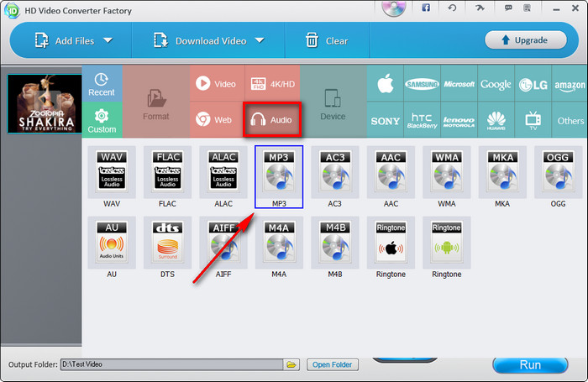Open the 4K/HD format tab
Image resolution: width=588 pixels, height=382 pixels.
[271, 84]
